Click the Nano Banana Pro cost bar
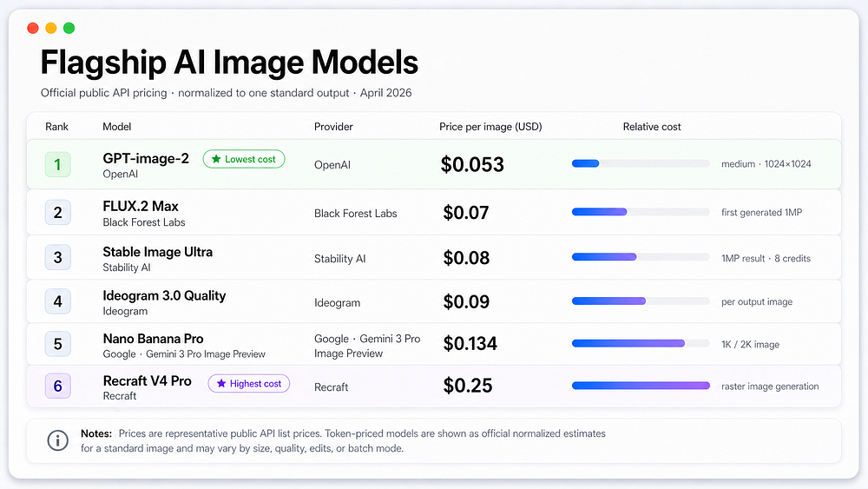Screen dimensions: 868x489 (x=641, y=343)
